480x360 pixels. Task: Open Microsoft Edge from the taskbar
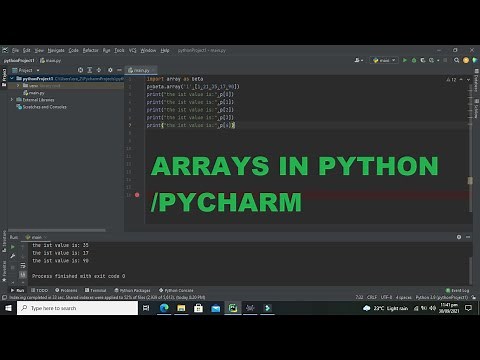[164, 308]
